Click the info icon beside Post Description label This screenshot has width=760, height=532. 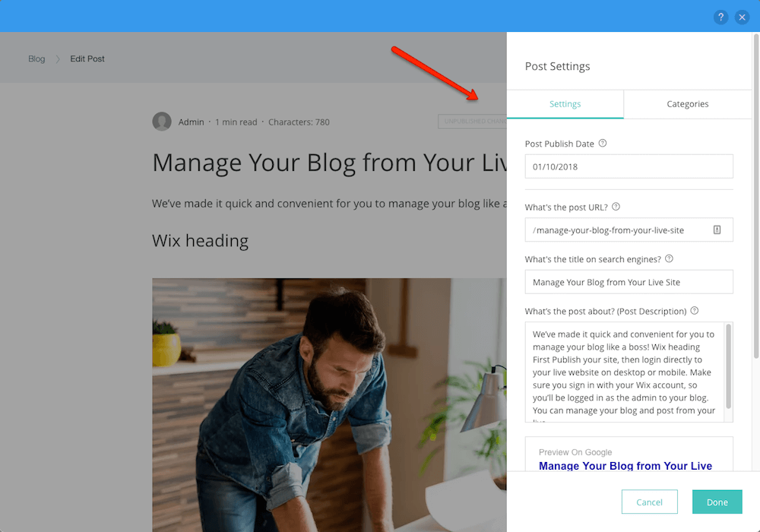[x=694, y=311]
